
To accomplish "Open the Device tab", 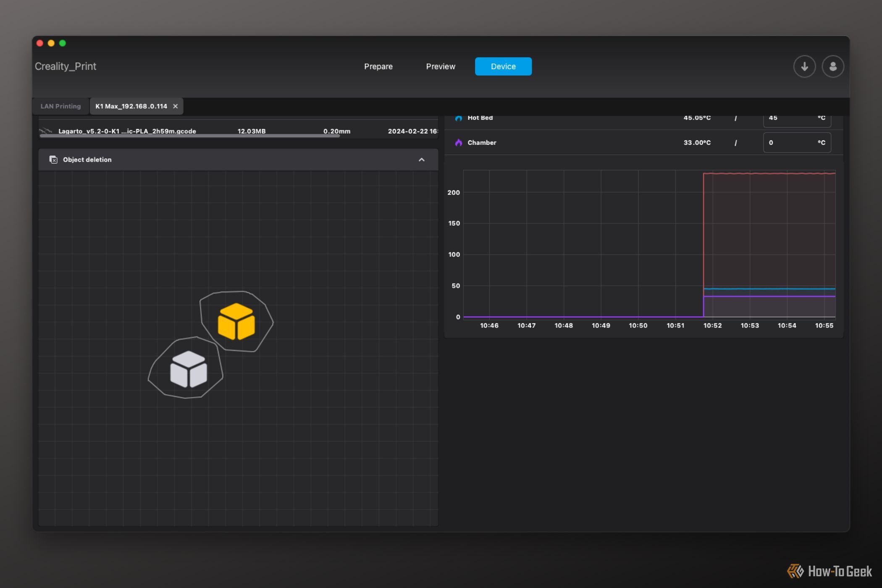I will tap(503, 66).
